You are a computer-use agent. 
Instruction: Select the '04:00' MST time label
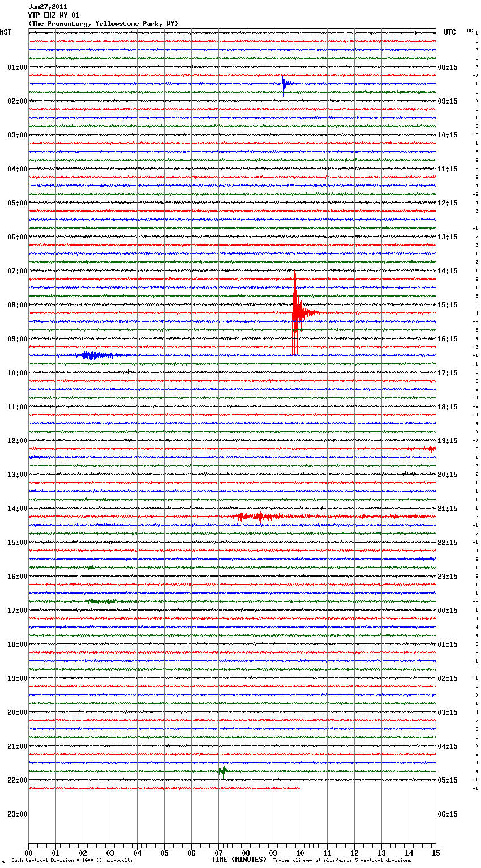tap(18, 169)
